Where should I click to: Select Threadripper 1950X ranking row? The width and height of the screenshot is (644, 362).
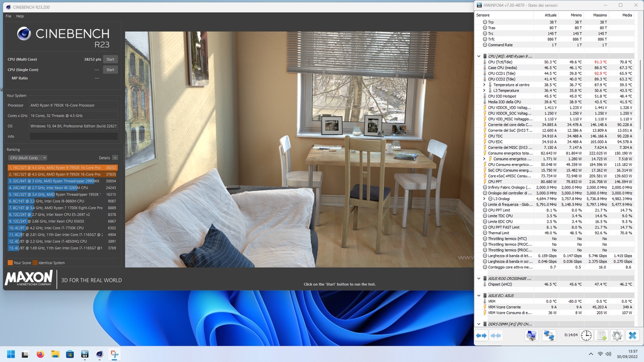pos(62,194)
